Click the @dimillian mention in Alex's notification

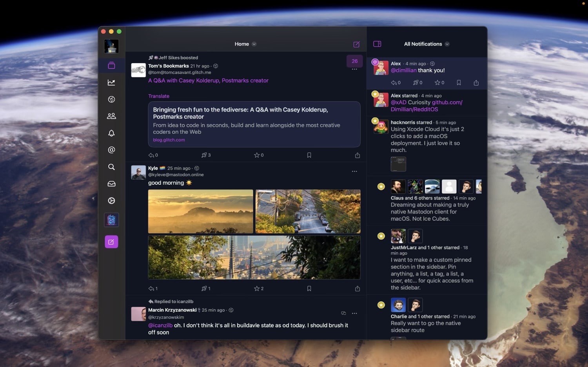click(404, 70)
